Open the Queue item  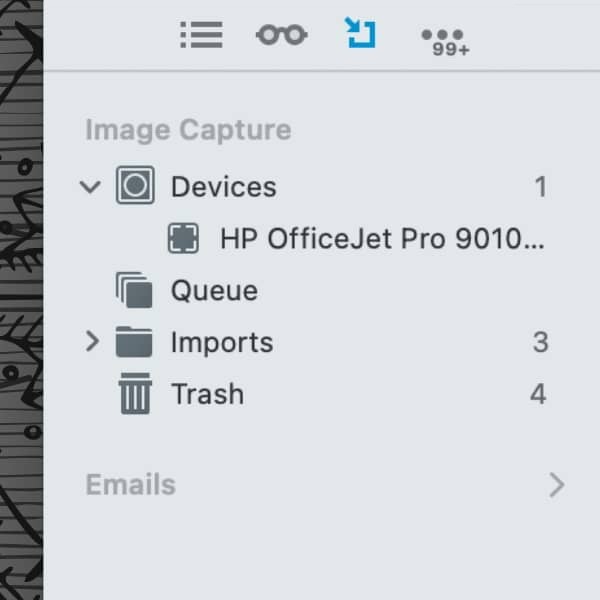(x=214, y=291)
